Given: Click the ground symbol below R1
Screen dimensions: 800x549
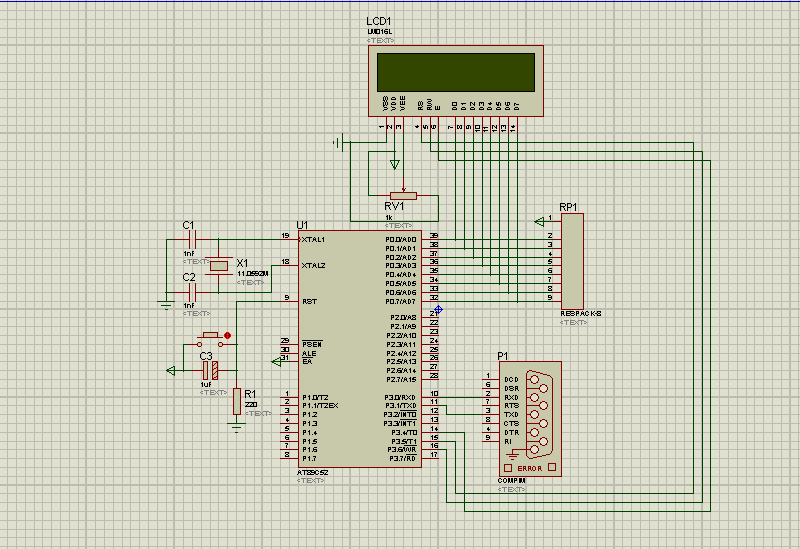Looking at the screenshot, I should (x=236, y=428).
